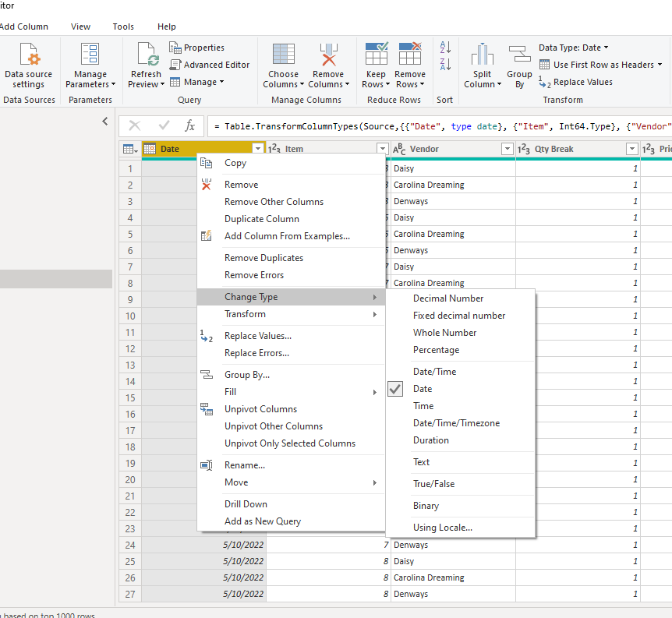Image resolution: width=672 pixels, height=618 pixels.
Task: Choose Add as New Query
Action: click(291, 521)
